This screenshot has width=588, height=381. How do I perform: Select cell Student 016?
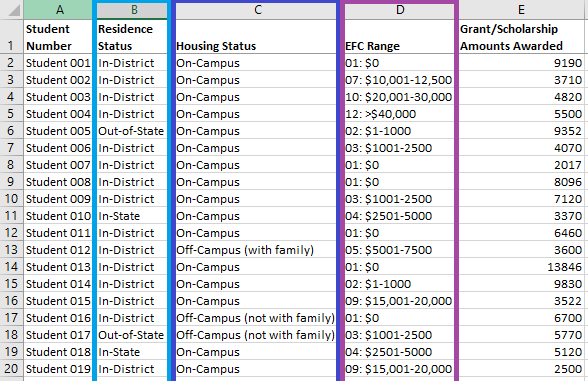pyautogui.click(x=58, y=318)
